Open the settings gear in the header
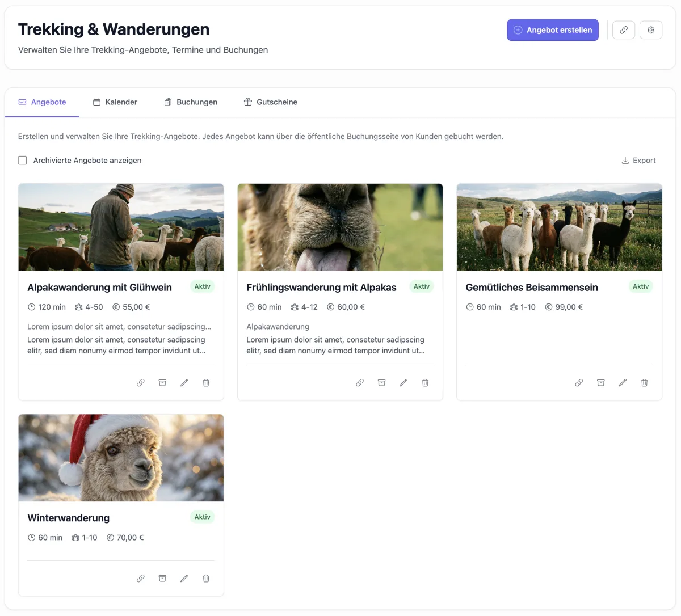Screen dimensions: 681x616 [x=651, y=29]
